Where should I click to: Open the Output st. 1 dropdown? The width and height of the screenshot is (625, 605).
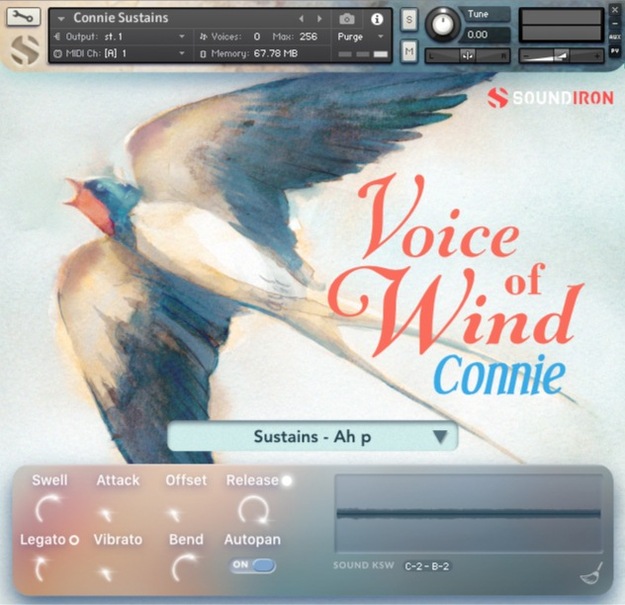pos(120,37)
